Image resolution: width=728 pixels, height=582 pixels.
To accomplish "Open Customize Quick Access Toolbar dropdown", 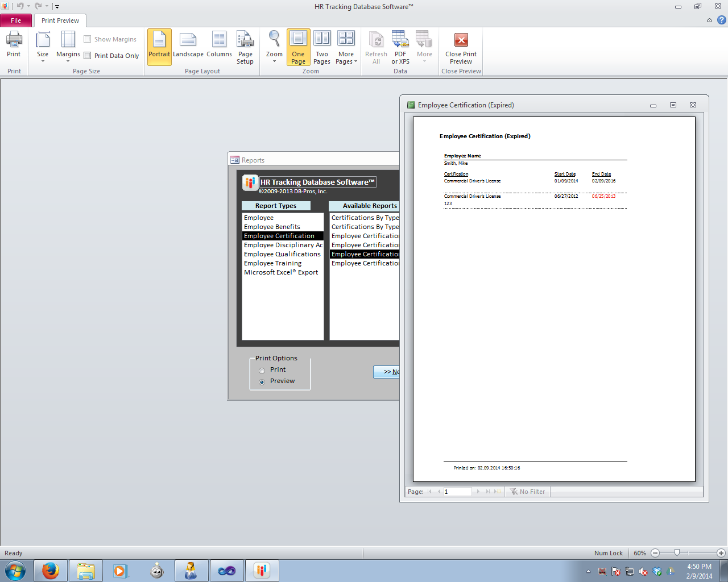I will (57, 7).
